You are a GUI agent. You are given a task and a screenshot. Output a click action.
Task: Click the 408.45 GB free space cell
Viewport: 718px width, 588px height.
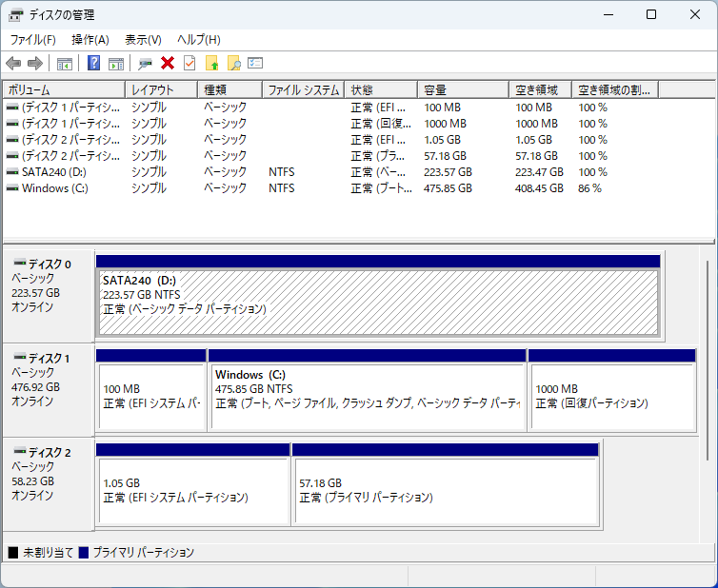539,188
